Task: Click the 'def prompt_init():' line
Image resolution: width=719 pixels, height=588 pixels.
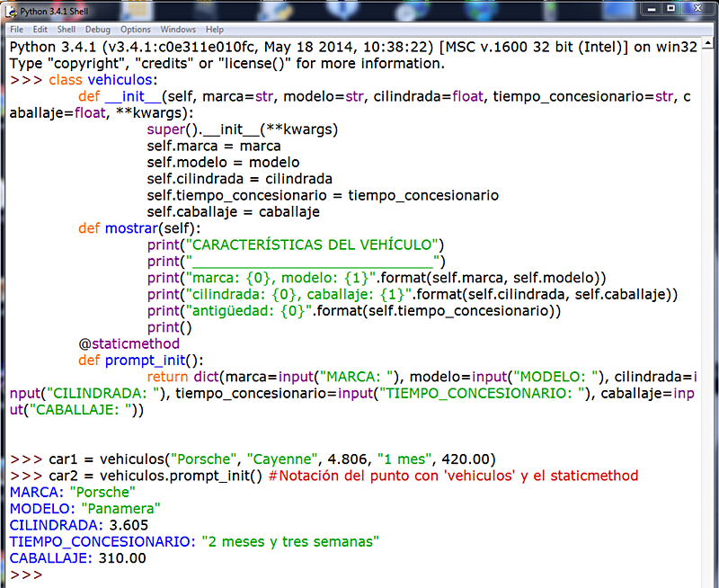Action: tap(141, 361)
